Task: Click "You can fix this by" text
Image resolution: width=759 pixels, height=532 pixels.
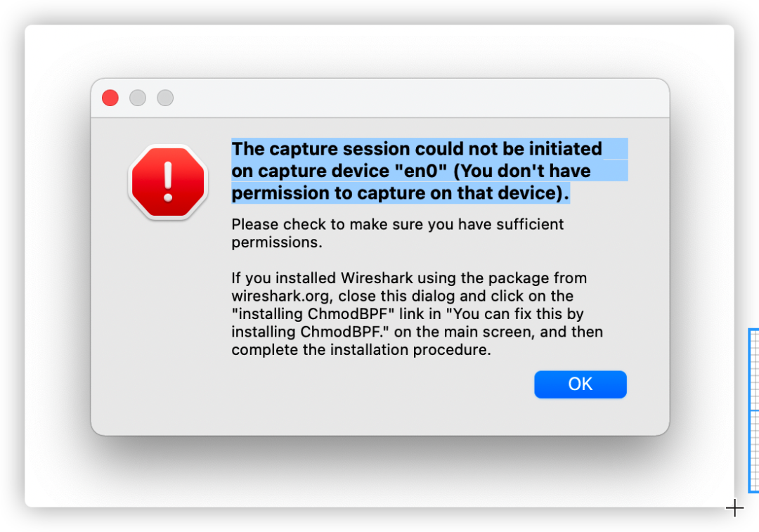Action: tap(514, 314)
